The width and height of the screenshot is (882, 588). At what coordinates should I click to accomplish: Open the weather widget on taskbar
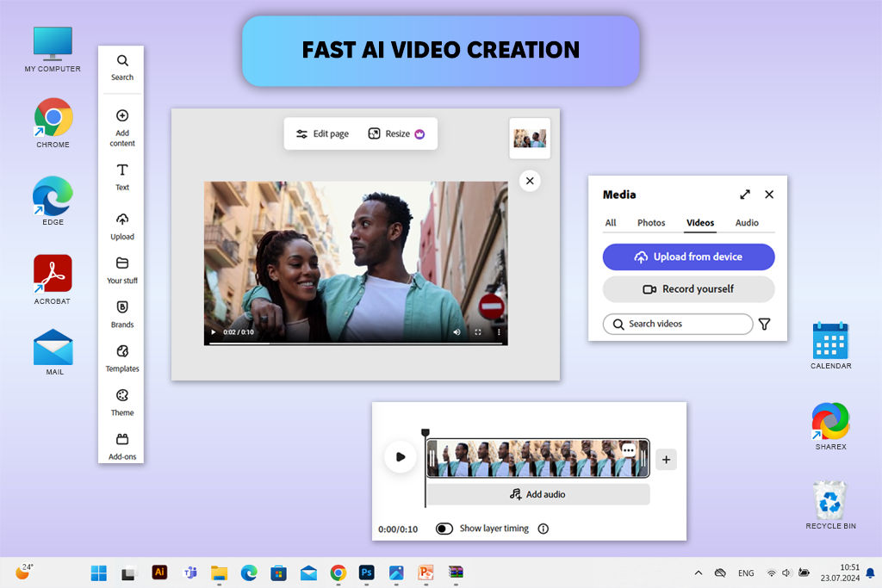point(24,571)
